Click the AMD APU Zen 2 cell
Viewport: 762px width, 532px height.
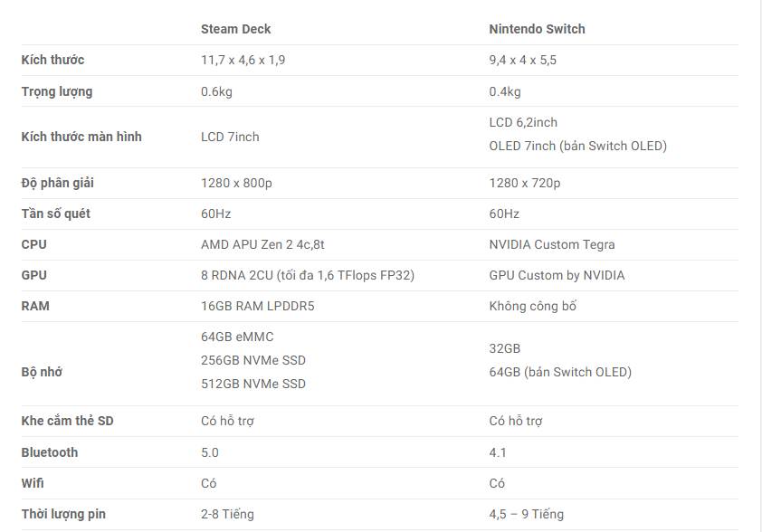262,244
